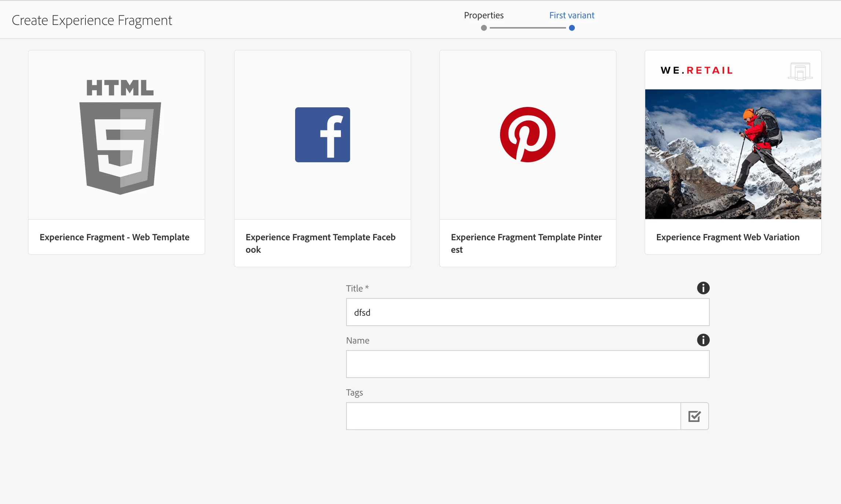Go to the Properties wizard step
The image size is (841, 504).
[x=484, y=15]
